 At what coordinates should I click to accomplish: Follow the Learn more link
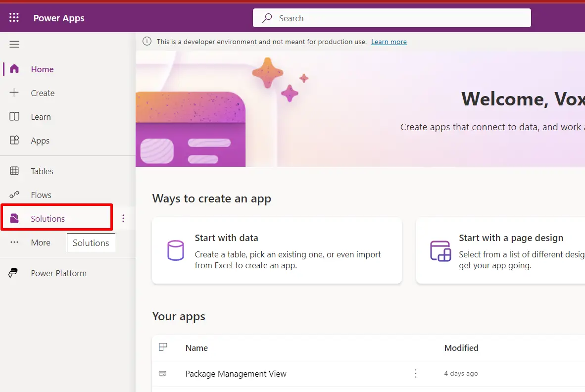click(x=389, y=42)
